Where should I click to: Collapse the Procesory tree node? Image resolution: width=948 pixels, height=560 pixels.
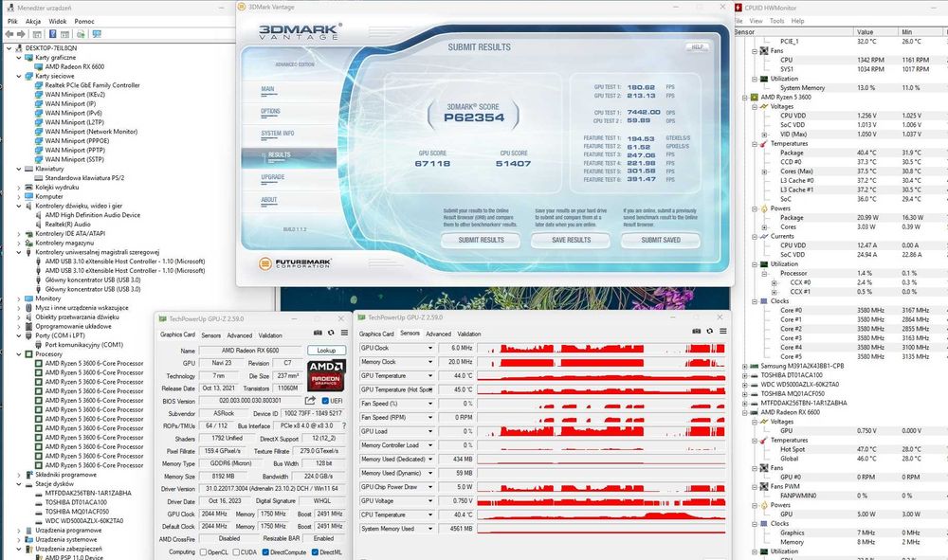(x=19, y=354)
